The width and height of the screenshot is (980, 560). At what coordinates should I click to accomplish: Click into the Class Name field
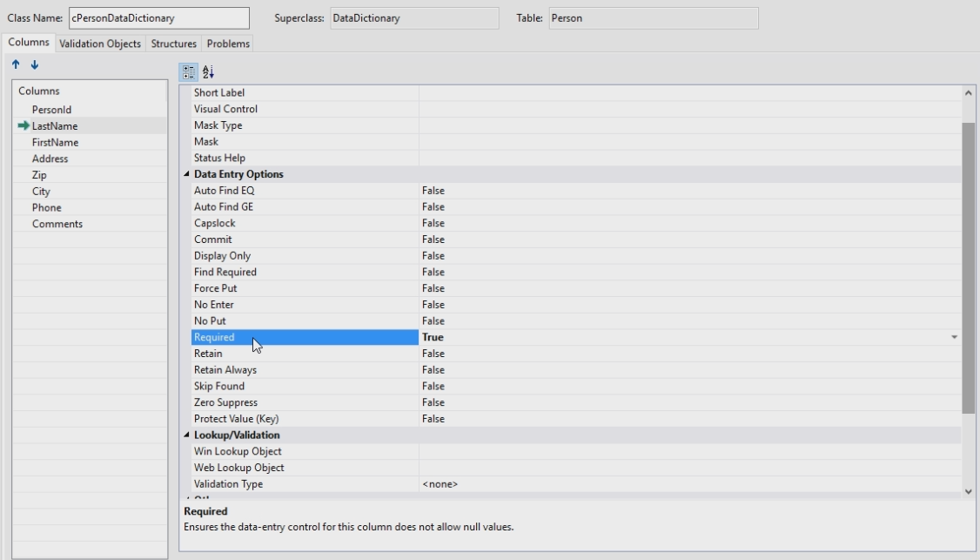point(158,18)
